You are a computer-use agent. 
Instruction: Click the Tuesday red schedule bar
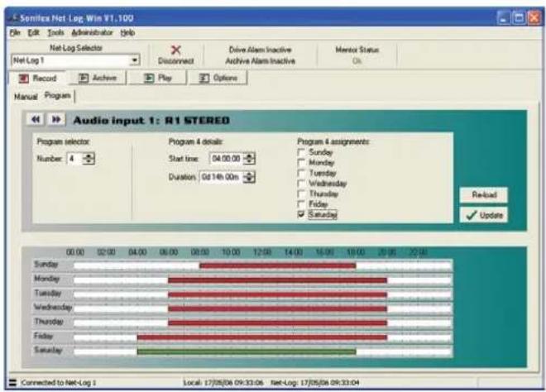point(277,294)
